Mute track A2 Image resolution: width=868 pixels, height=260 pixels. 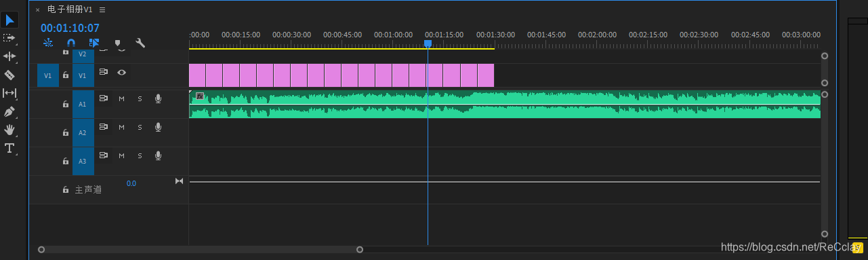pyautogui.click(x=122, y=127)
